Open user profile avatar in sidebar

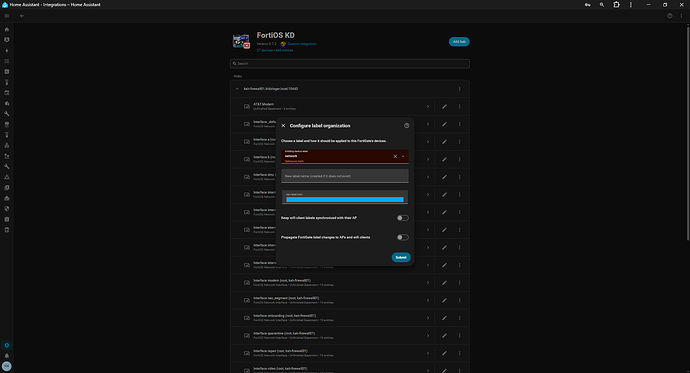(x=7, y=366)
